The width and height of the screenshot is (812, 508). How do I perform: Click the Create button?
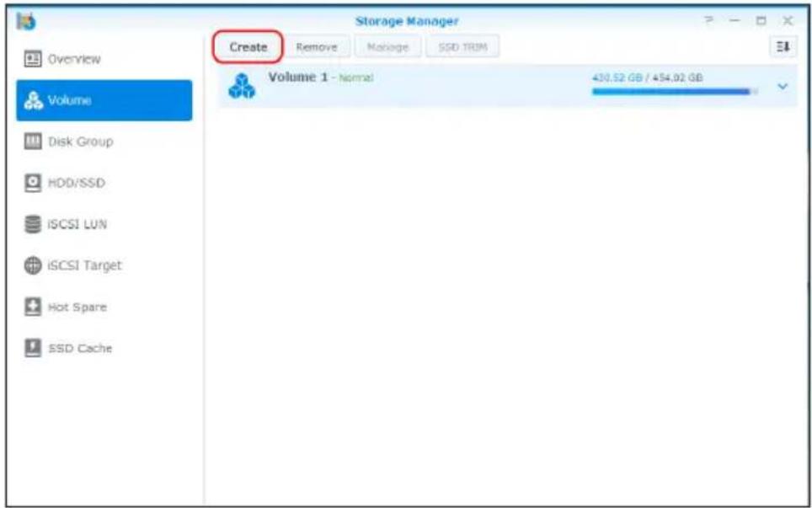click(x=248, y=47)
